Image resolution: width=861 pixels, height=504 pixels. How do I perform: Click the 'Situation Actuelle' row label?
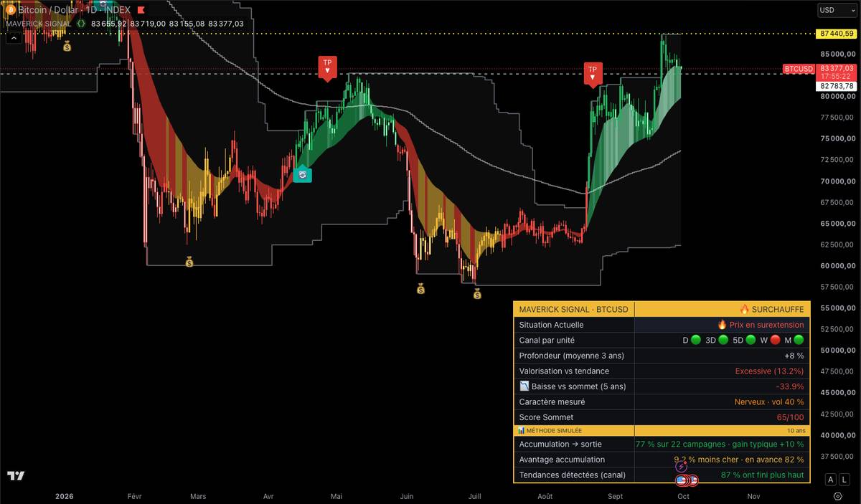(551, 325)
